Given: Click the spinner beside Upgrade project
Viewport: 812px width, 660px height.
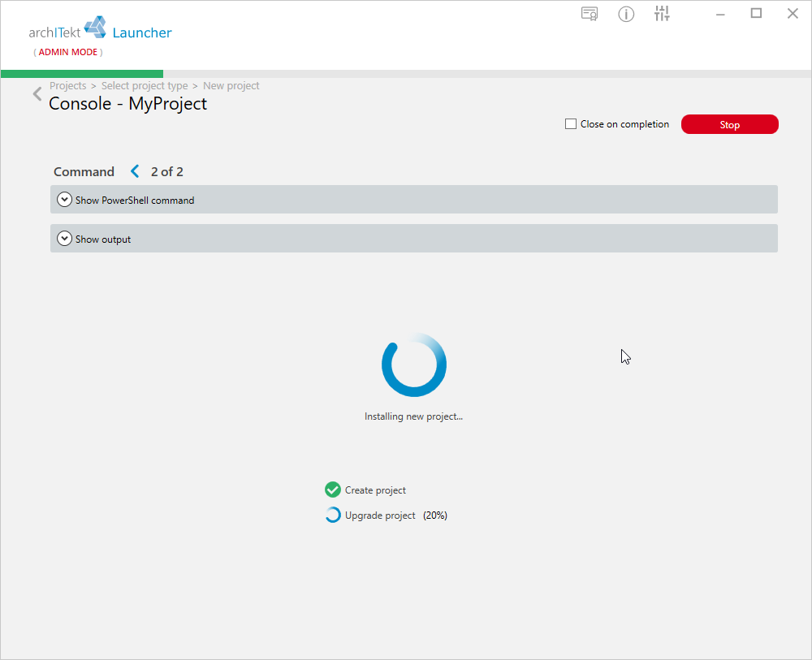Looking at the screenshot, I should pyautogui.click(x=332, y=515).
